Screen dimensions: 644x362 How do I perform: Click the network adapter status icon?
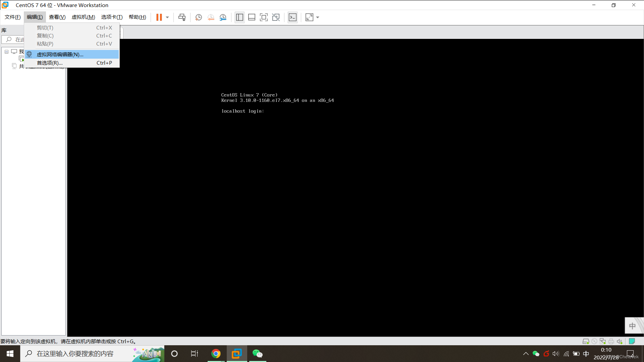[603, 341]
